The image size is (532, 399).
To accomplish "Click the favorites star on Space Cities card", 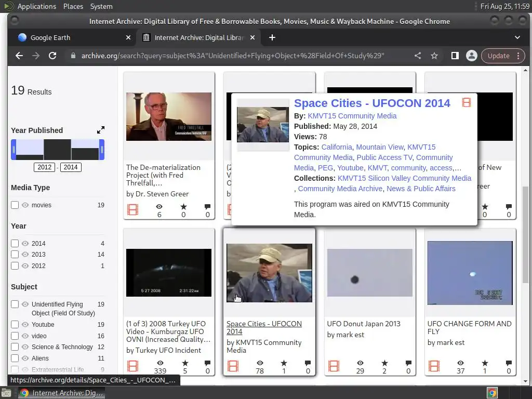I will 284,363.
